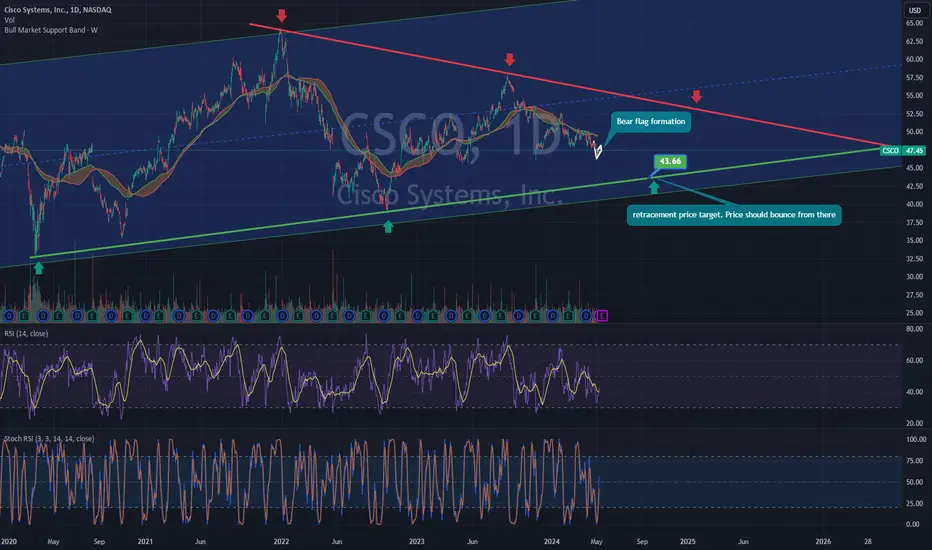Click 57.50 on the price axis
This screenshot has height=550, width=932.
point(914,78)
